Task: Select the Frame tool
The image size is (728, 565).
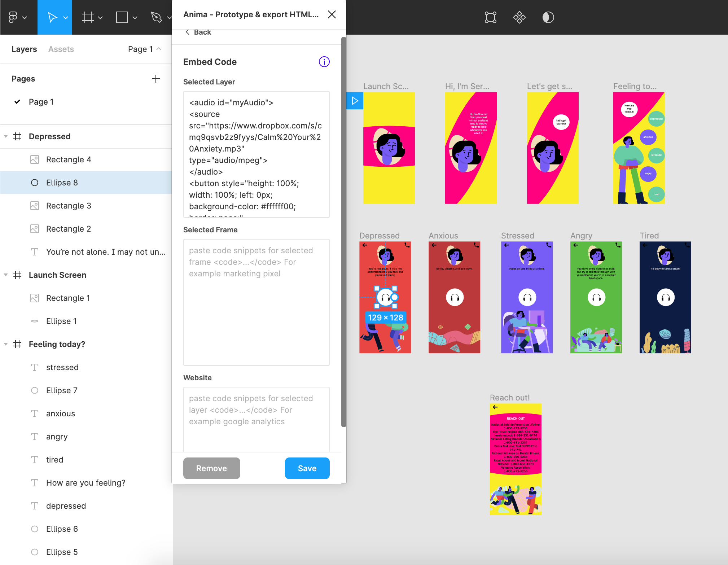Action: [x=88, y=17]
